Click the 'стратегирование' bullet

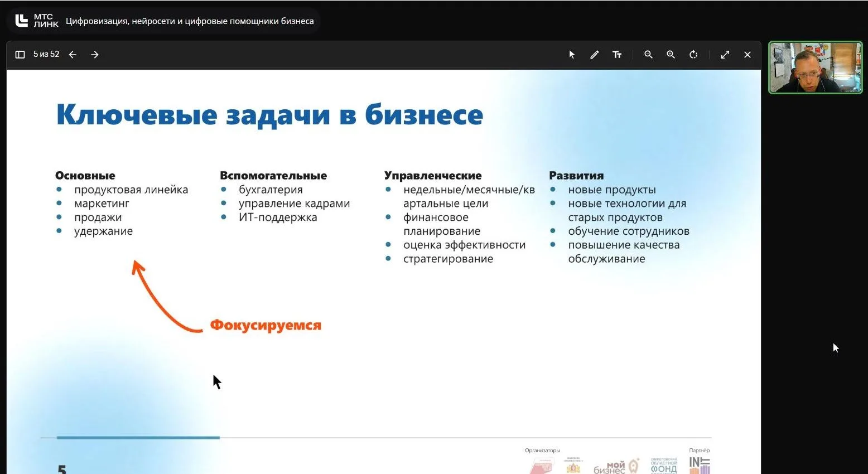tap(448, 259)
